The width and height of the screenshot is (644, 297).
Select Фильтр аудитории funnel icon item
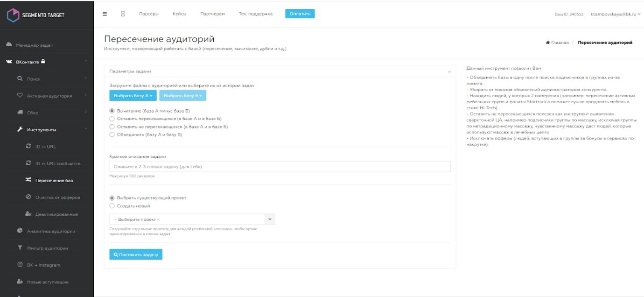click(42, 248)
